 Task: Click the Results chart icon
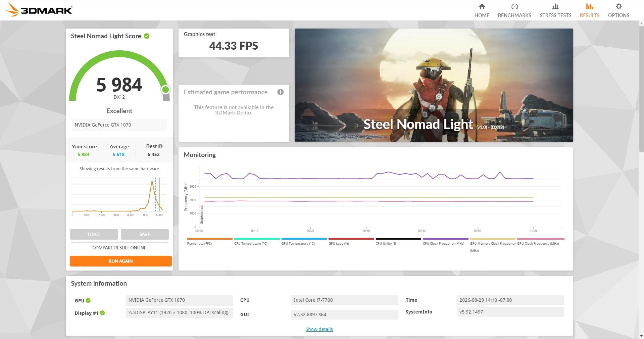point(589,6)
